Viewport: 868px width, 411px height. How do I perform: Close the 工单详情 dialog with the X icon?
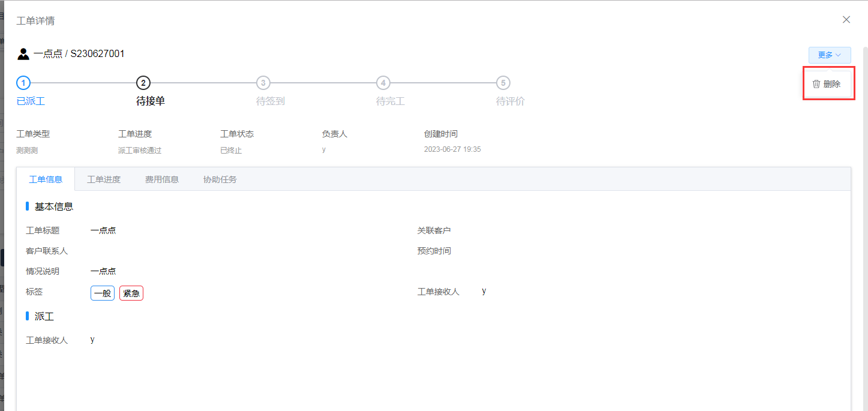click(846, 20)
